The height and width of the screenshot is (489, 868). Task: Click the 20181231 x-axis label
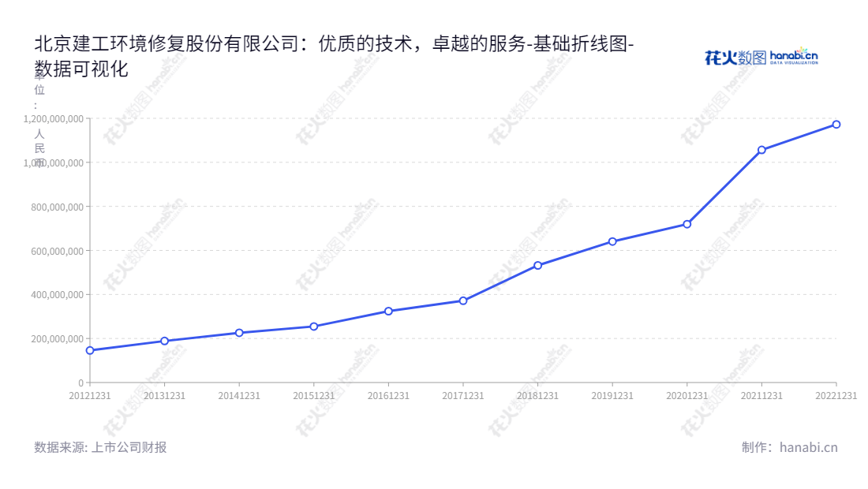537,395
